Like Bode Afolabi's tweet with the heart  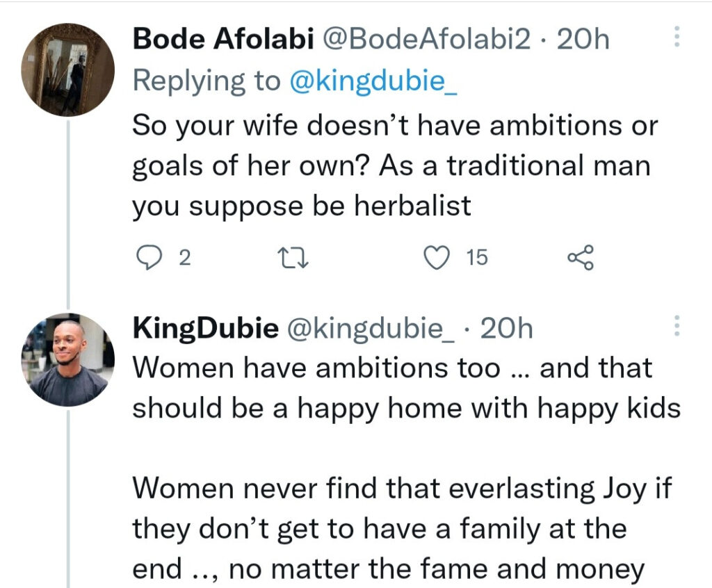click(437, 259)
